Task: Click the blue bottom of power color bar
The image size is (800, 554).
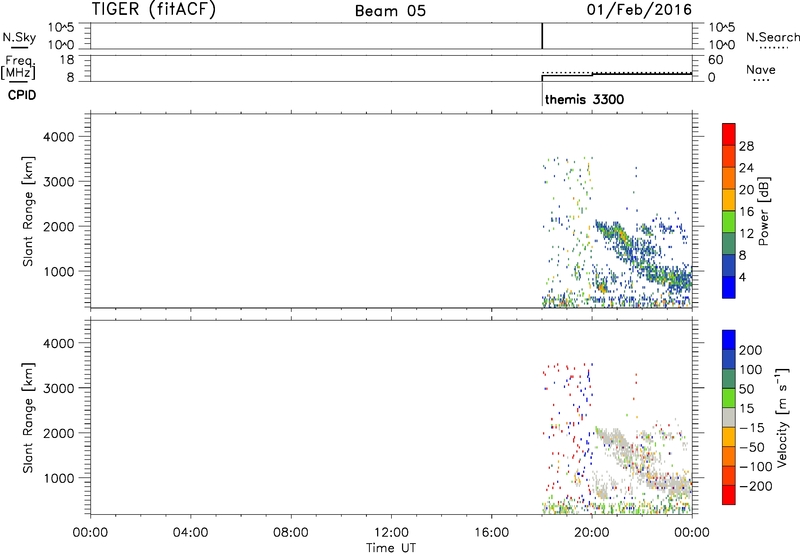Action: (x=729, y=287)
